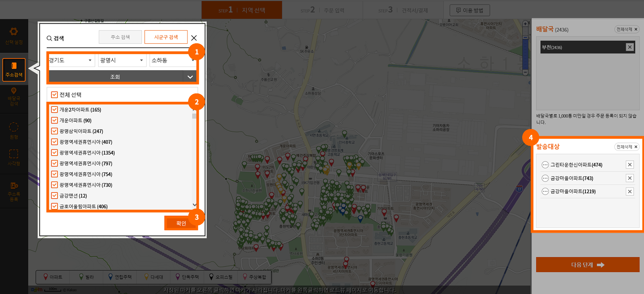Delete 그린타운한신아파트(474) from 발송대상 list
Image resolution: width=644 pixels, height=294 pixels.
point(629,165)
